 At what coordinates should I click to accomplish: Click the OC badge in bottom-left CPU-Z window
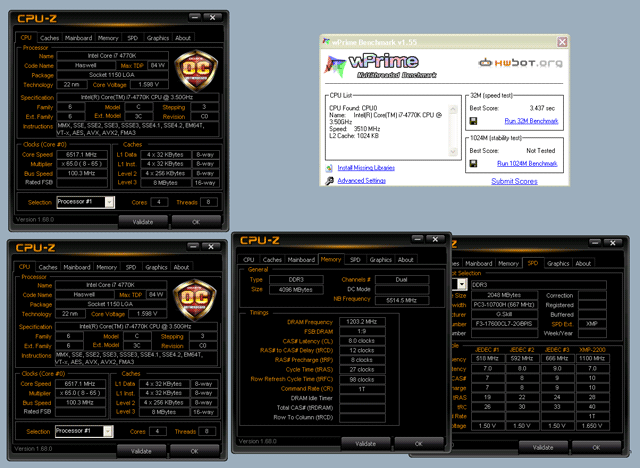pyautogui.click(x=194, y=300)
